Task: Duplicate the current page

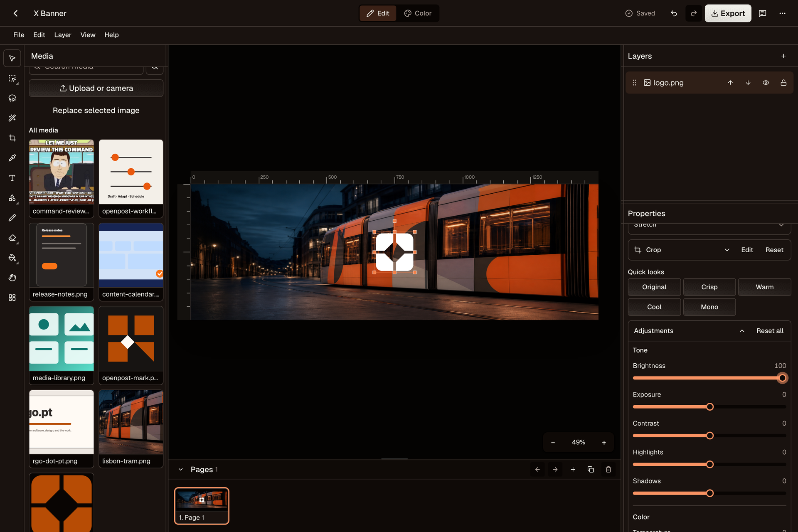Action: point(591,469)
